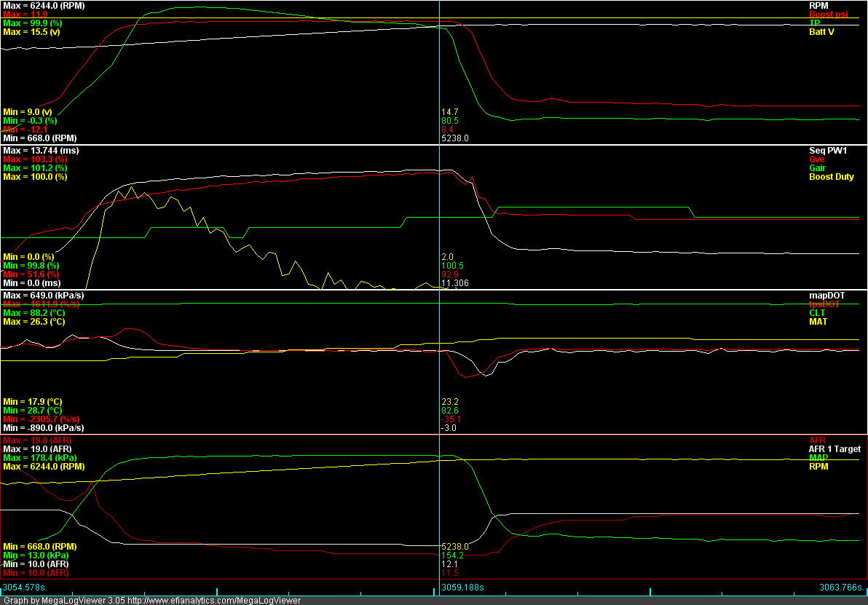Click the TP legend label in top graph
868x605 pixels.
click(x=814, y=23)
